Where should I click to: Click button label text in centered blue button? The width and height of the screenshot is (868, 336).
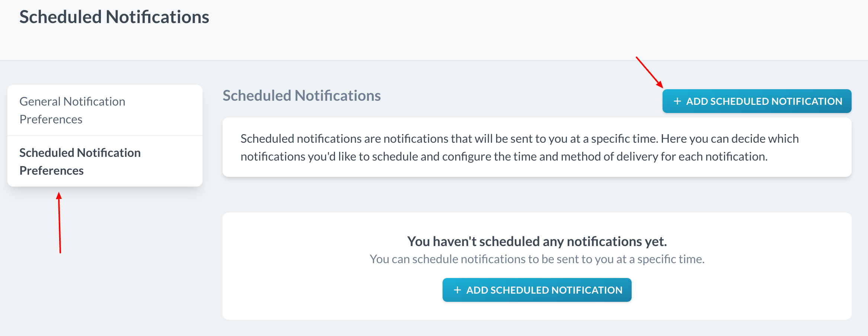tap(544, 290)
